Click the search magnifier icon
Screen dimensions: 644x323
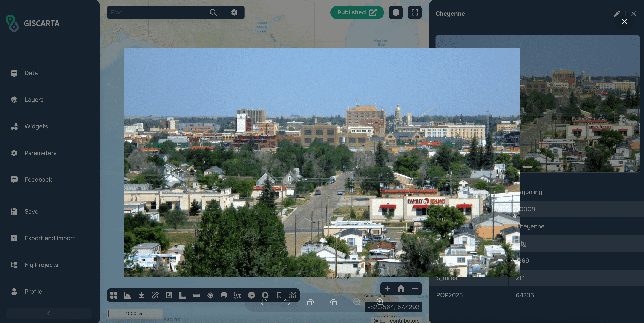click(213, 12)
